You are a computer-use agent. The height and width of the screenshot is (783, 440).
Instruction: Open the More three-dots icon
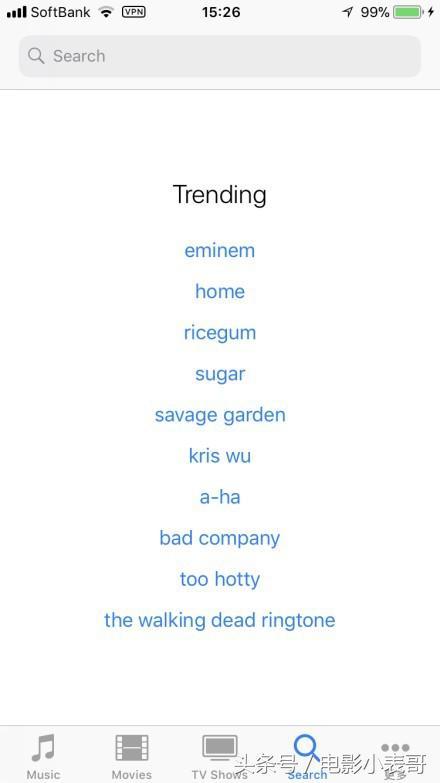click(395, 748)
